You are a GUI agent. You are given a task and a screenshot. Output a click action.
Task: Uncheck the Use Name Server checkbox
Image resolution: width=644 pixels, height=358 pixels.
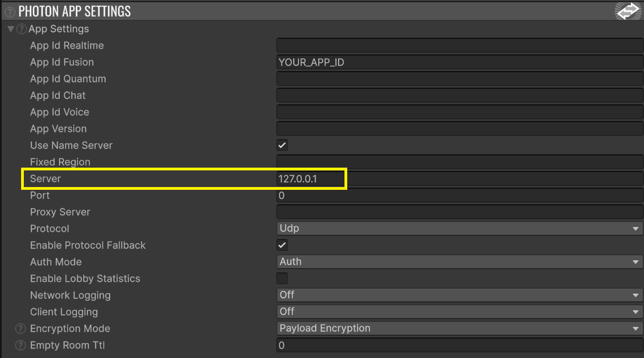282,145
